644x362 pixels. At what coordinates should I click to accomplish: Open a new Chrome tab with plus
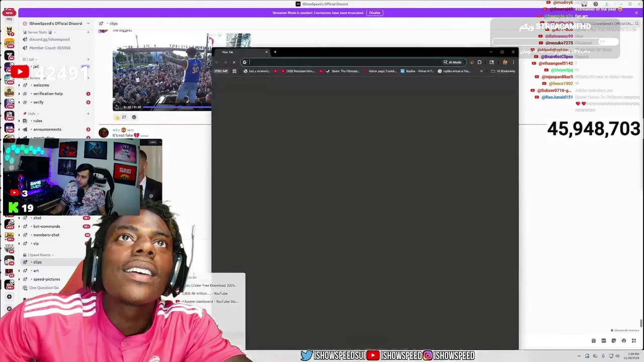pos(275,52)
